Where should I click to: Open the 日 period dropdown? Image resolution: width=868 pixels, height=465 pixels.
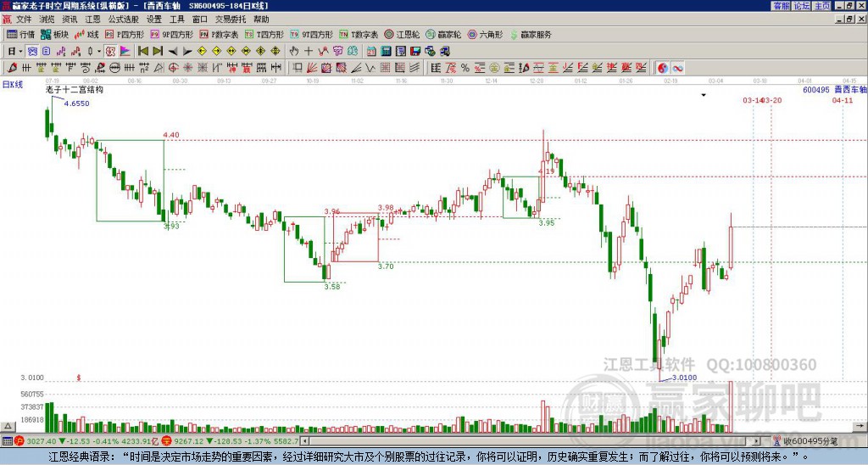pos(15,52)
